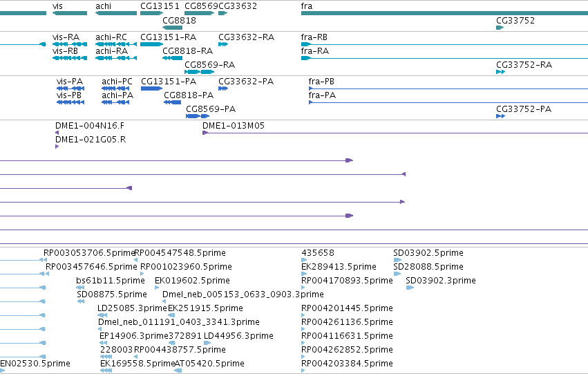Select protein achi-PA
The height and width of the screenshot is (374, 588).
[x=117, y=95]
